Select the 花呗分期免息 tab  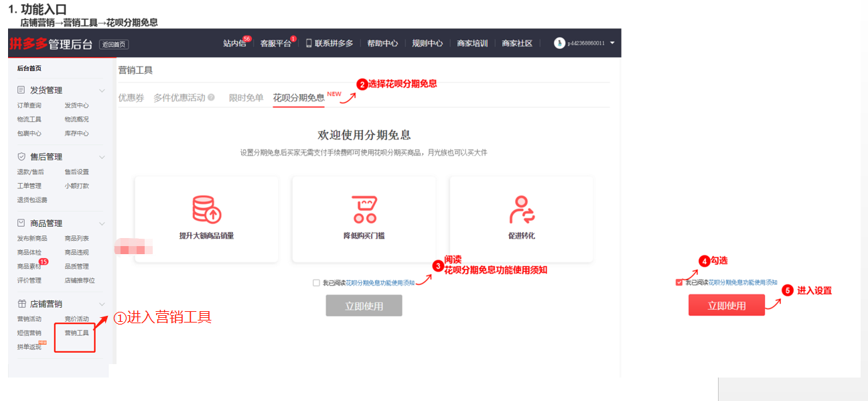pos(299,98)
